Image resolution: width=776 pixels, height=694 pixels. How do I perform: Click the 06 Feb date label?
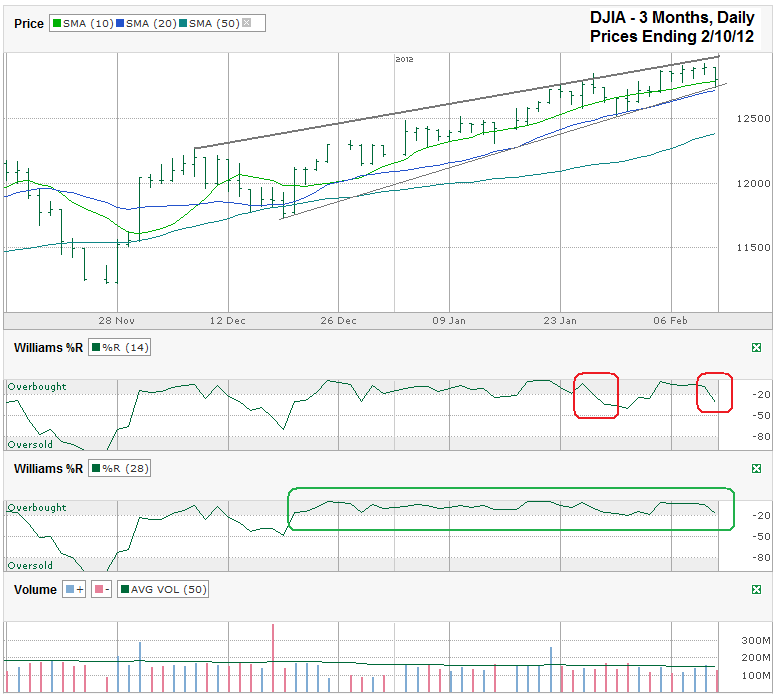coord(671,320)
